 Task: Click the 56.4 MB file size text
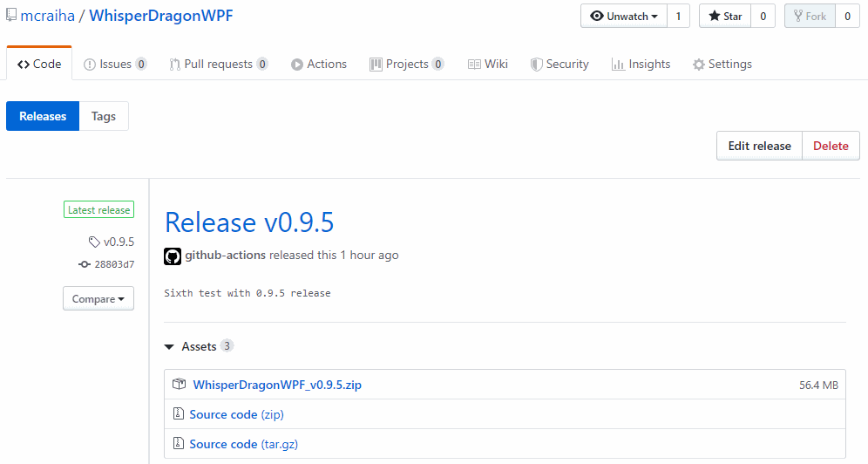point(818,385)
